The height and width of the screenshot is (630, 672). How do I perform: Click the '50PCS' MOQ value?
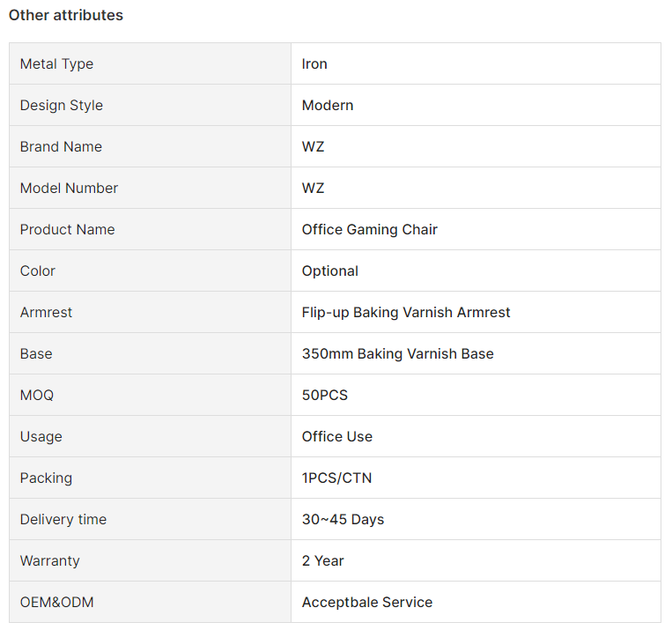(x=325, y=395)
